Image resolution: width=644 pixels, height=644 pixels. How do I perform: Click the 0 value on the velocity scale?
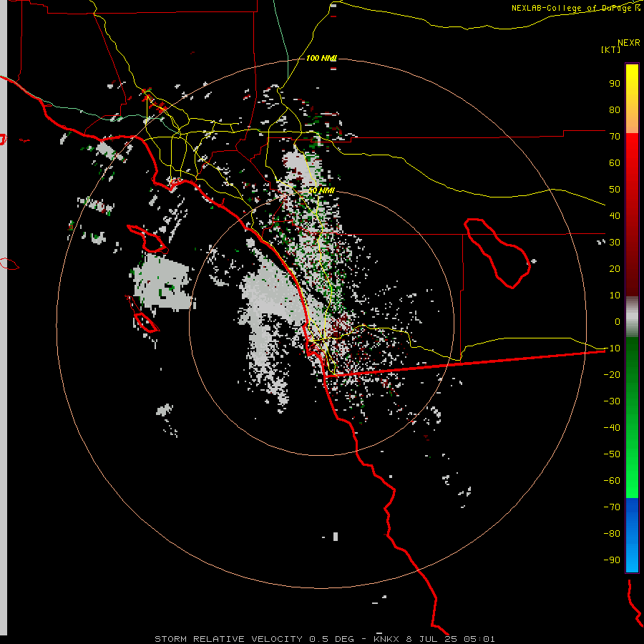[x=618, y=321]
